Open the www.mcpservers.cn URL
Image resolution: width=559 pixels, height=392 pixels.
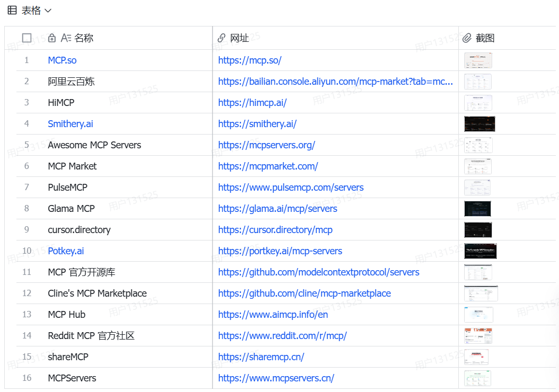click(x=276, y=378)
